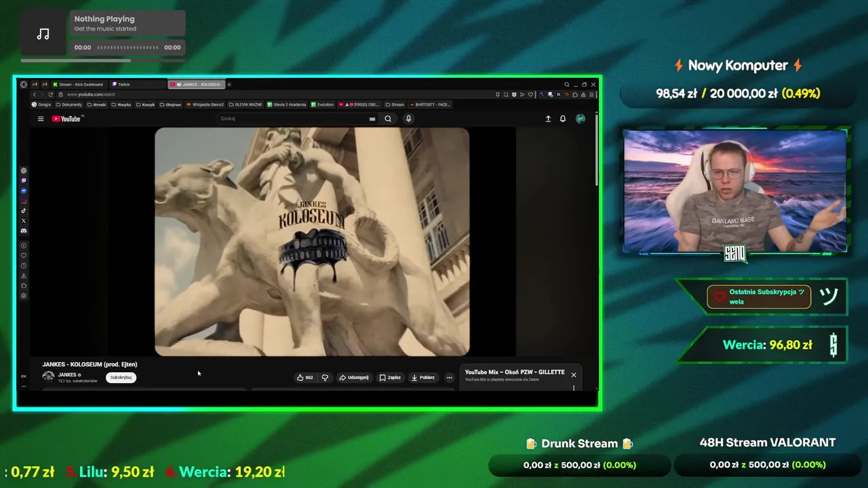Open the TikTok icon in the browser sidebar
868x488 pixels.
(24, 211)
